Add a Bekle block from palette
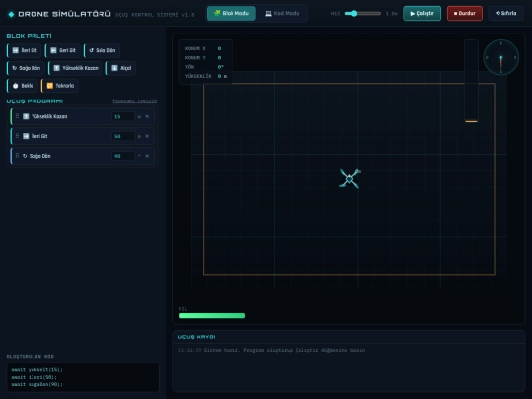 23,86
